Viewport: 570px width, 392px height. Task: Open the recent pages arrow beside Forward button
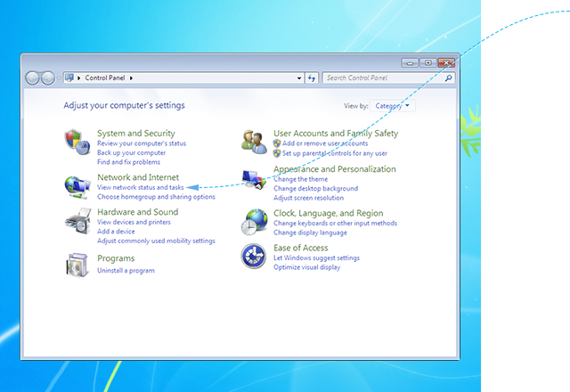59,78
